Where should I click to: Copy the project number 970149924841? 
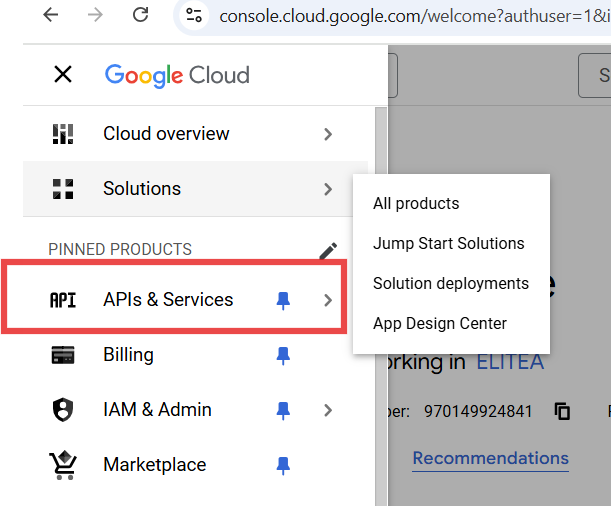pyautogui.click(x=562, y=411)
